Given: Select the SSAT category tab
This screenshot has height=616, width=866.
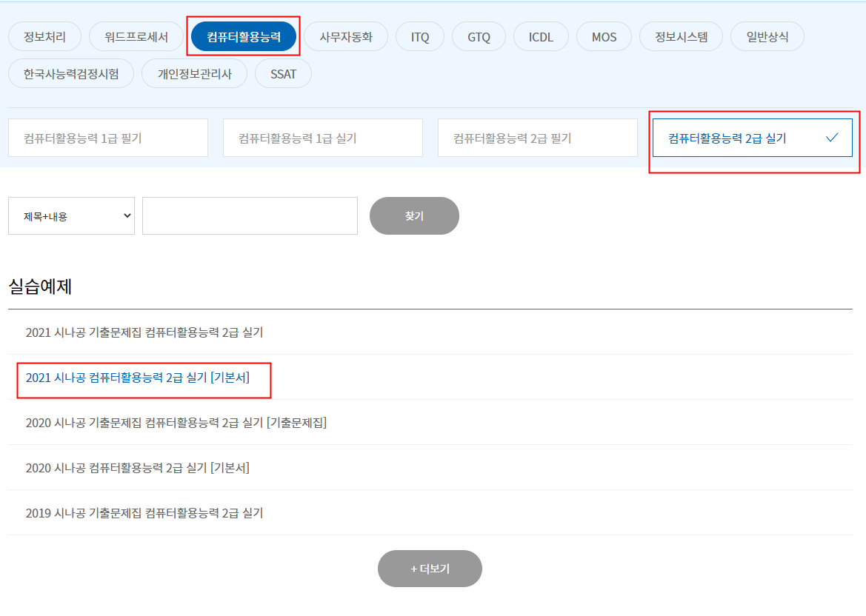Looking at the screenshot, I should click(283, 74).
